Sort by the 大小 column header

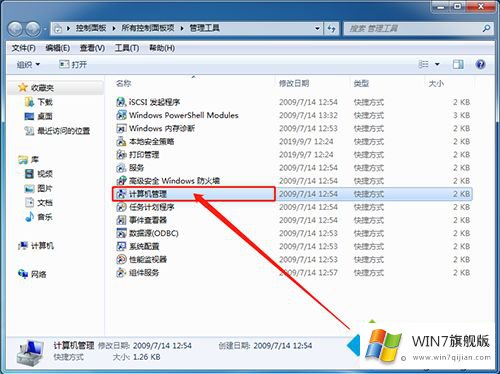click(436, 83)
